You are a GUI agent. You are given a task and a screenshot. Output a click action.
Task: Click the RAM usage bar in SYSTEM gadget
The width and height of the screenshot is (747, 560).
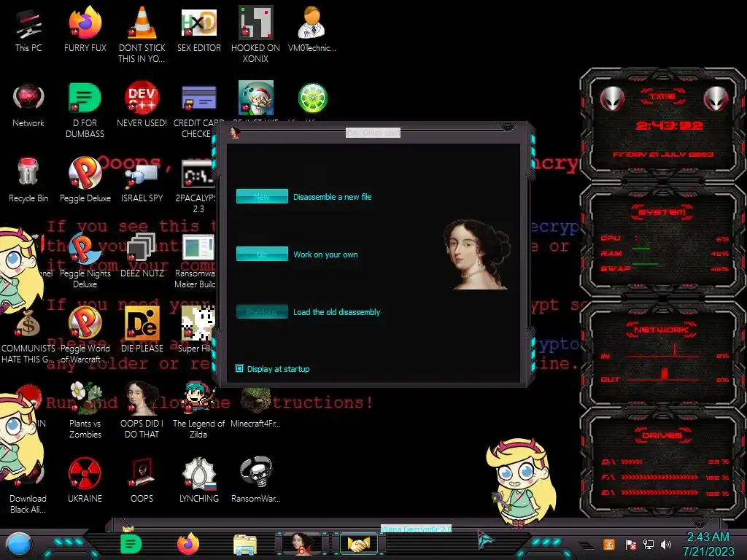point(641,249)
